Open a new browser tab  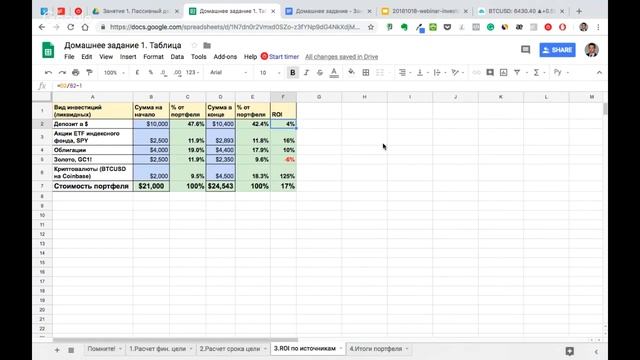click(x=579, y=11)
